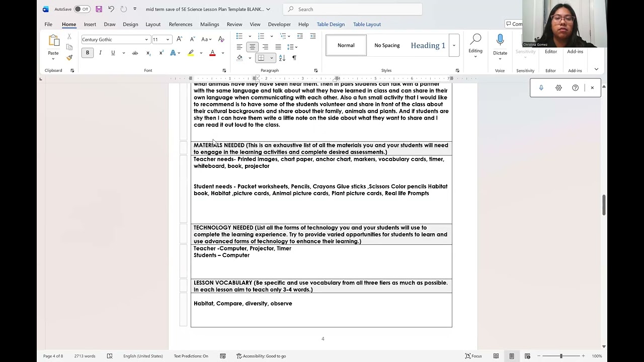Clear all formatting from the text
The width and height of the screenshot is (644, 362).
(x=221, y=39)
